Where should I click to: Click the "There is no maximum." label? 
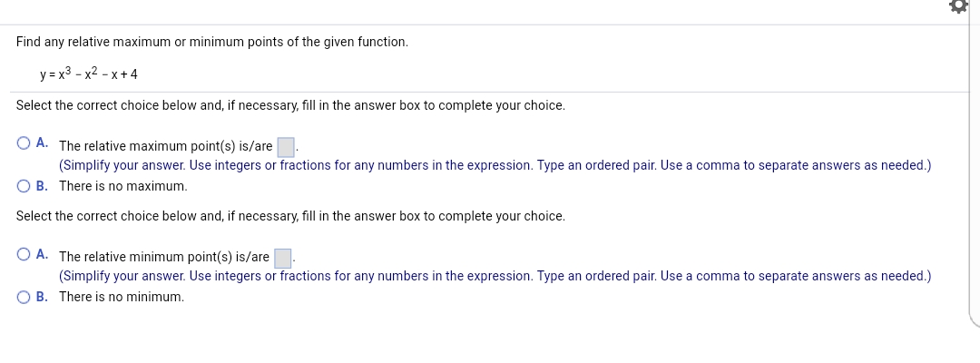(x=123, y=186)
